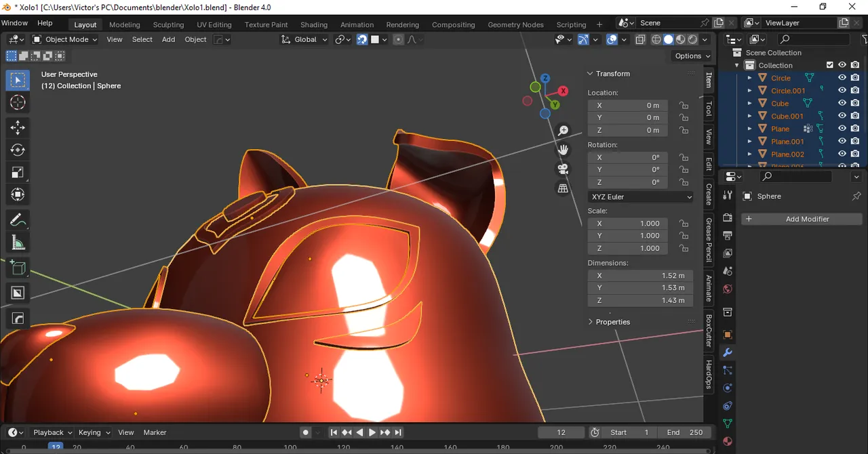868x454 pixels.
Task: Open the Add menu in viewport header
Action: click(x=168, y=39)
